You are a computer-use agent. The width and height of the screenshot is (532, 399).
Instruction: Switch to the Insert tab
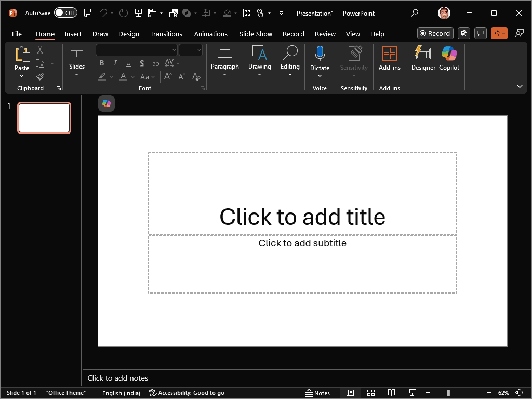pyautogui.click(x=73, y=34)
